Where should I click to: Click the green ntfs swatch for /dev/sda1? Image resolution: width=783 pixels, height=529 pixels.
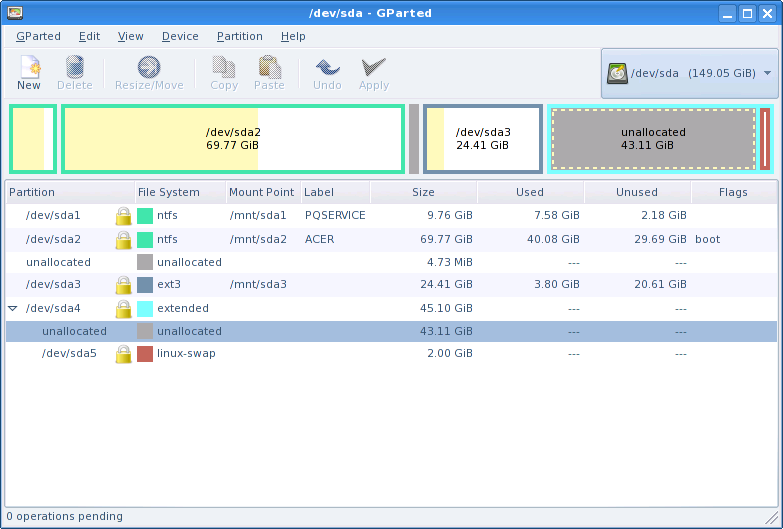145,216
